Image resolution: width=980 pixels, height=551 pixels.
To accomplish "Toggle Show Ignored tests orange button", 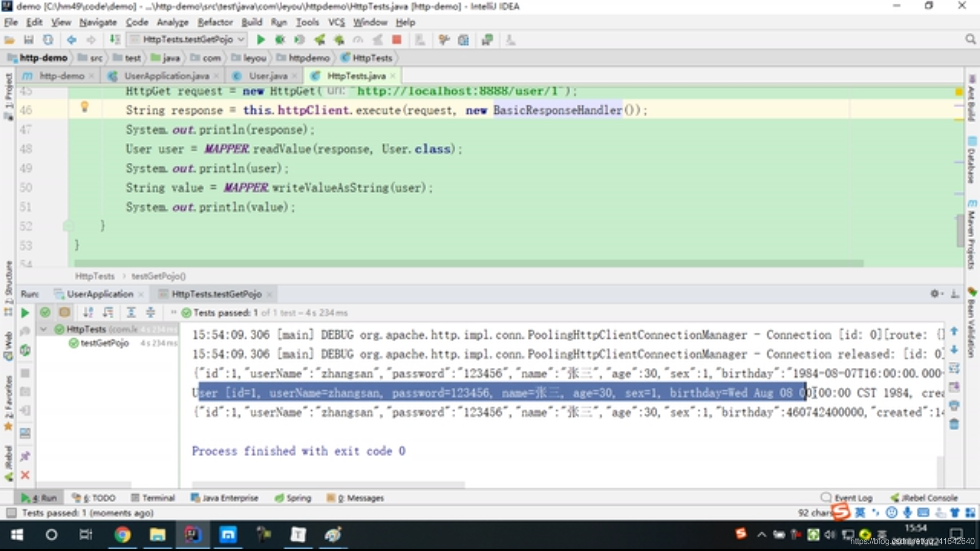I will click(x=64, y=312).
